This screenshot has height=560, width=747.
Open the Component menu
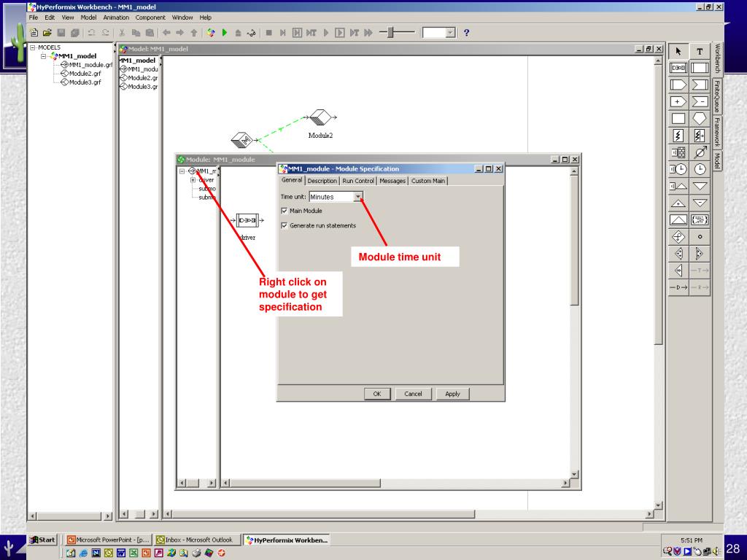(150, 17)
